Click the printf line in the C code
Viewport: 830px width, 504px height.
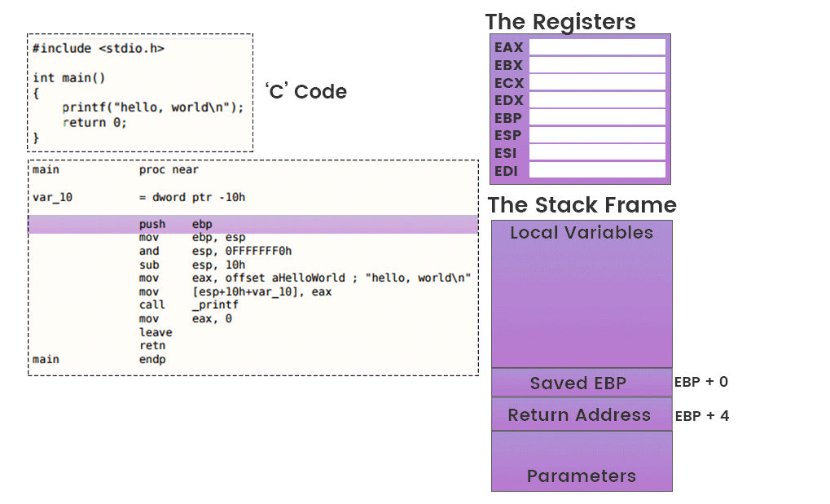pos(152,107)
